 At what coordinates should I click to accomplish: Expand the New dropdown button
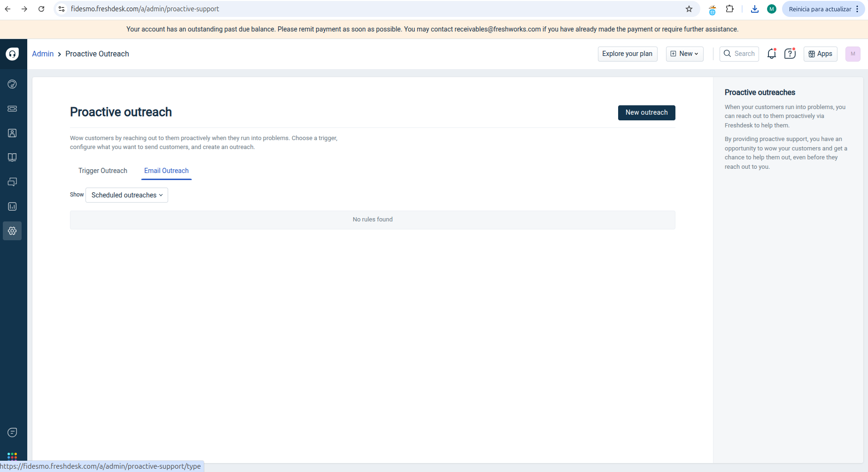pos(684,54)
